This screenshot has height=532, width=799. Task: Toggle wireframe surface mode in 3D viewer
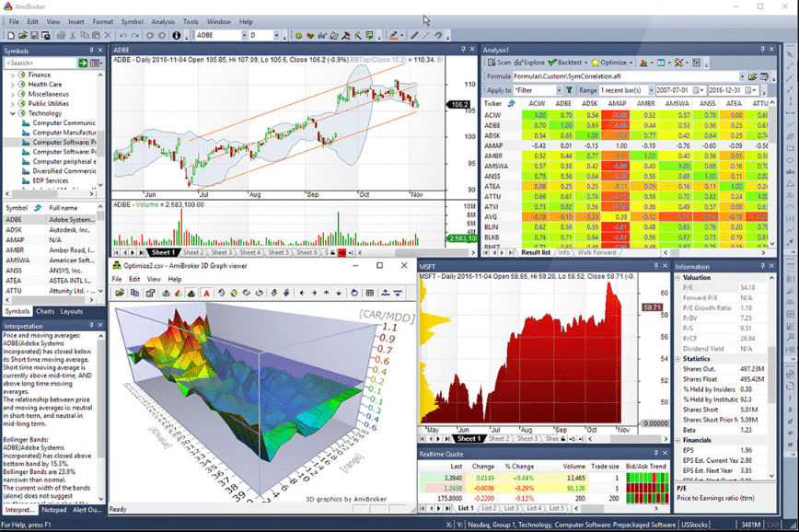click(x=166, y=293)
